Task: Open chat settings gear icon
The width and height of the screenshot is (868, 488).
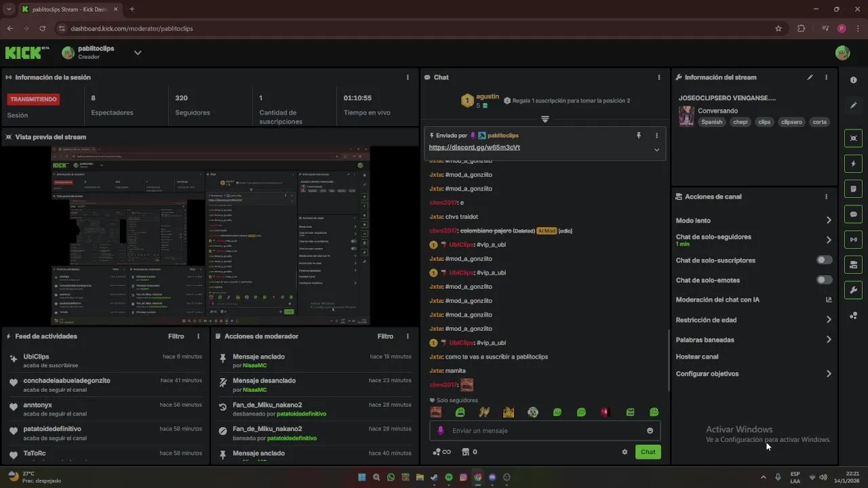Action: tap(625, 452)
